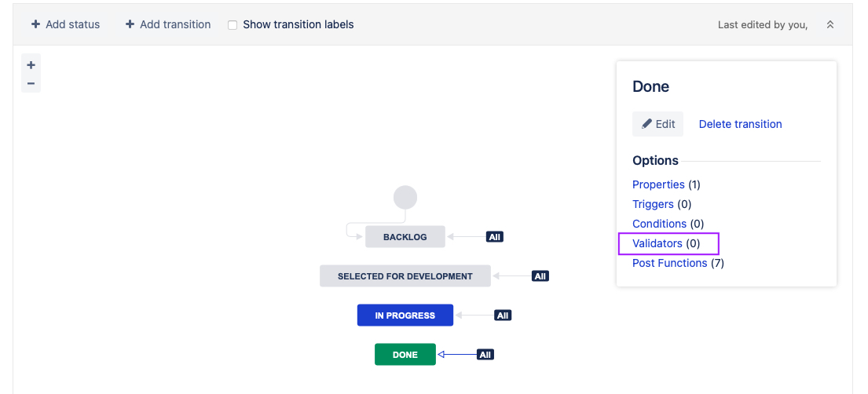Open transition Conditions
This screenshot has width=868, height=394.
[x=659, y=224]
